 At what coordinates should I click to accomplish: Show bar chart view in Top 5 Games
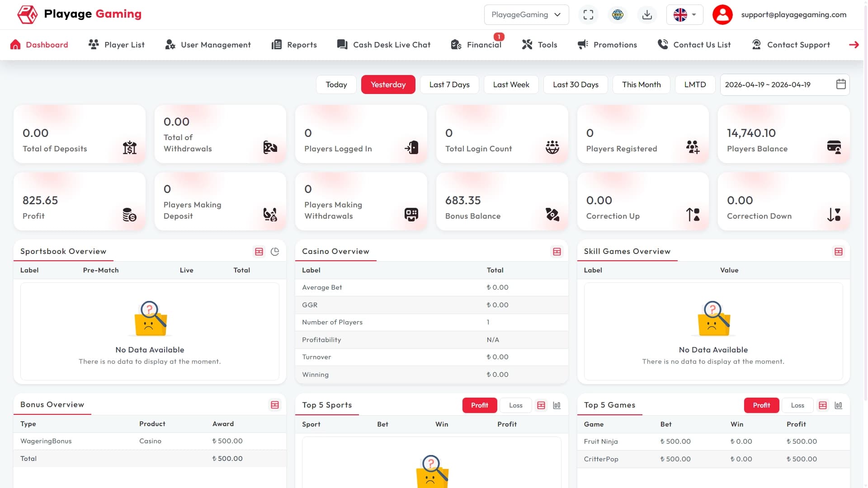coord(839,405)
